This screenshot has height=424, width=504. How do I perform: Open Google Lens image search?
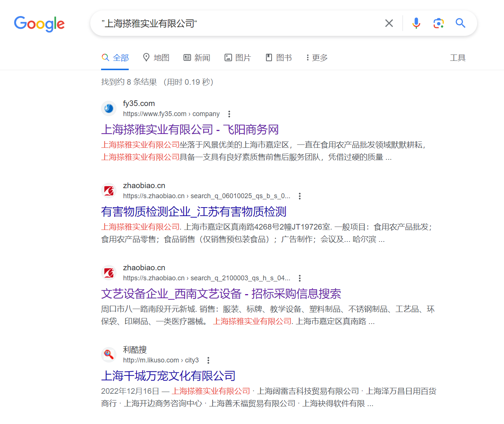click(439, 23)
